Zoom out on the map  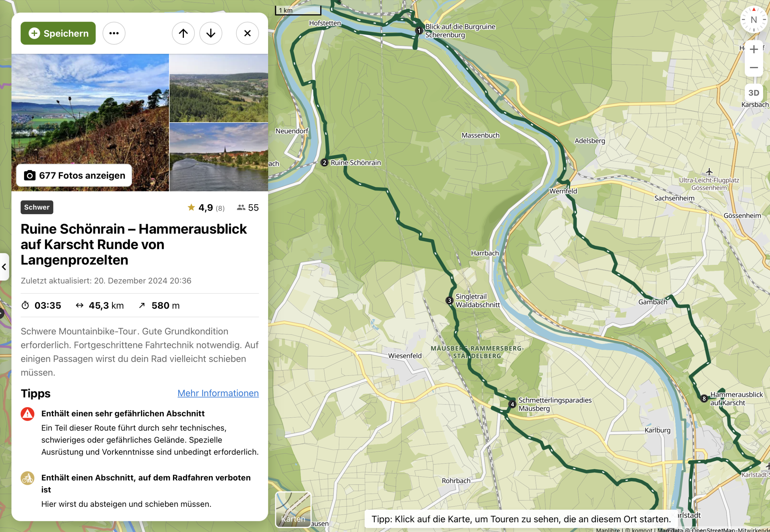[753, 68]
